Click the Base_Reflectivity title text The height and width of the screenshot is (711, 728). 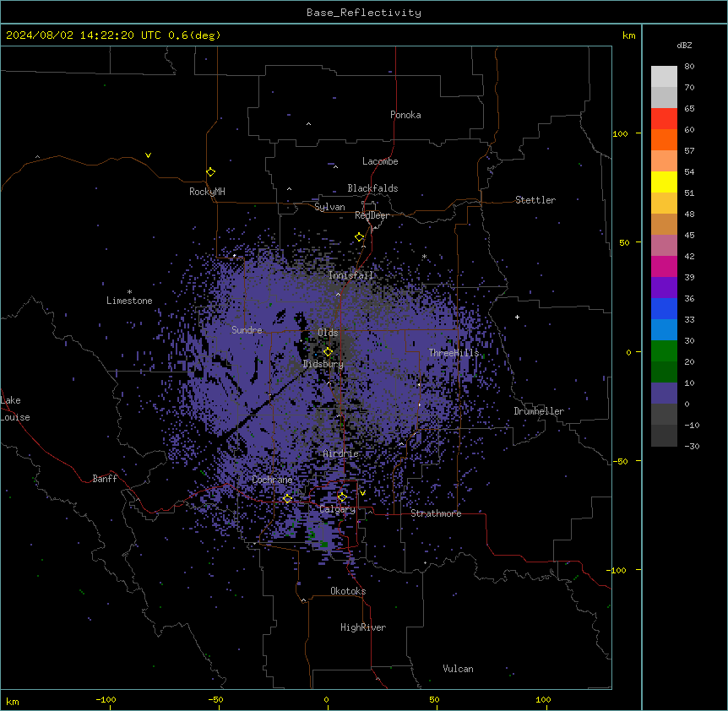tap(364, 13)
